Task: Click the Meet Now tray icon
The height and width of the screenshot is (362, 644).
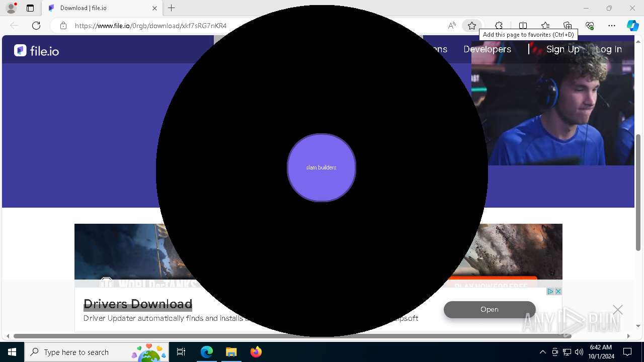Action: (555, 352)
